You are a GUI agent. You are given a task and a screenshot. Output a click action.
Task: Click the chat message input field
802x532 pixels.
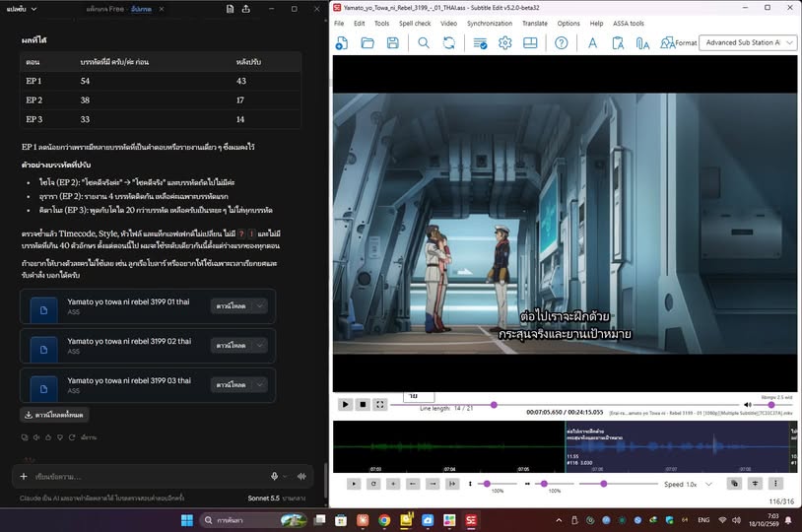pos(149,477)
